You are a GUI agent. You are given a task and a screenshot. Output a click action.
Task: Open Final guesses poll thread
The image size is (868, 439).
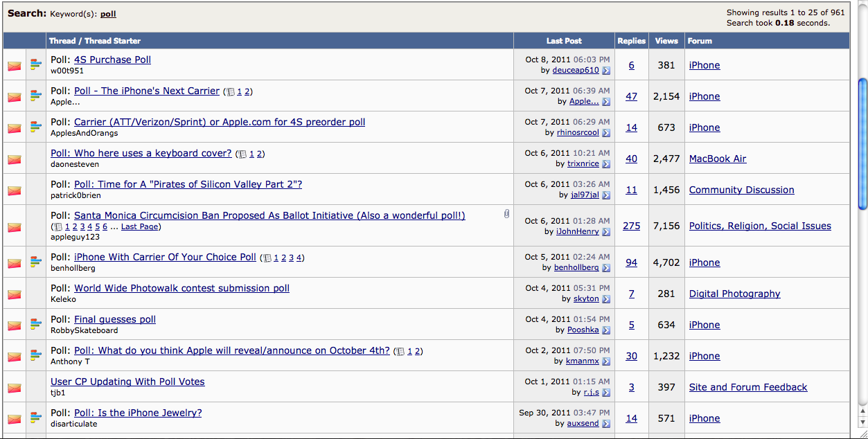(x=115, y=319)
